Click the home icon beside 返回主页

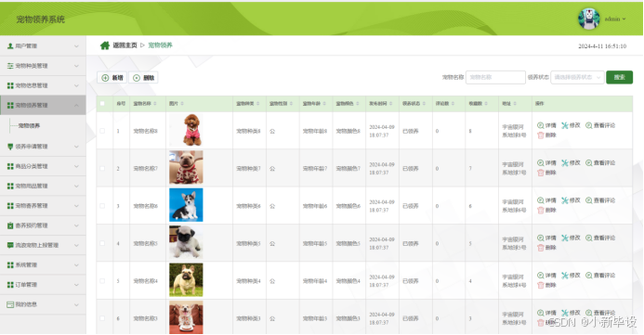pos(105,45)
